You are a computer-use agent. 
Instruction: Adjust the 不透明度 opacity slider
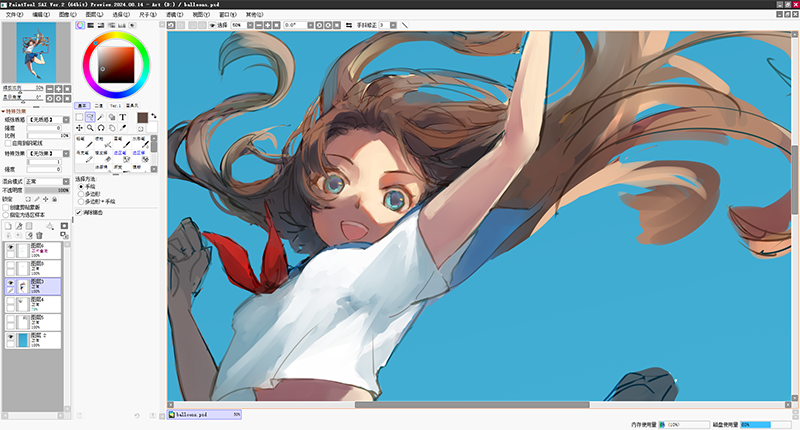click(x=47, y=190)
